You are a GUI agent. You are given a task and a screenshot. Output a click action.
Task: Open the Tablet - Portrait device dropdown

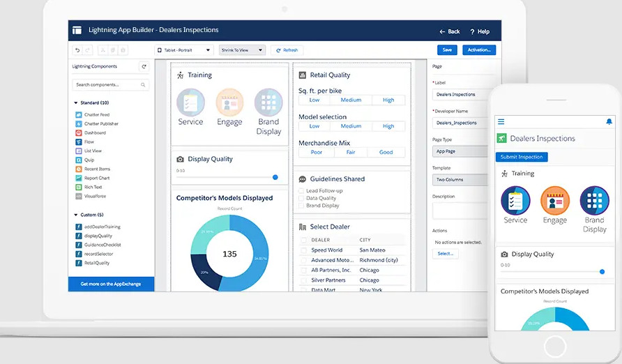183,50
